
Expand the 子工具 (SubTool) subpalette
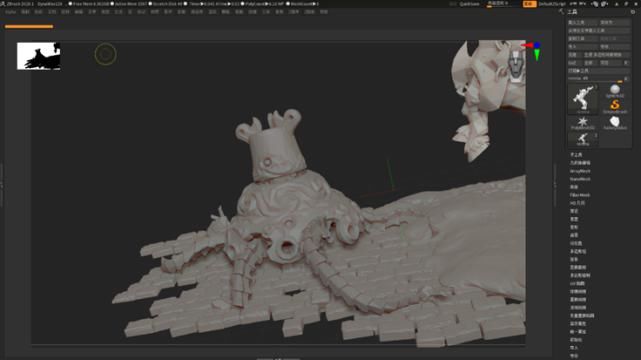click(576, 155)
